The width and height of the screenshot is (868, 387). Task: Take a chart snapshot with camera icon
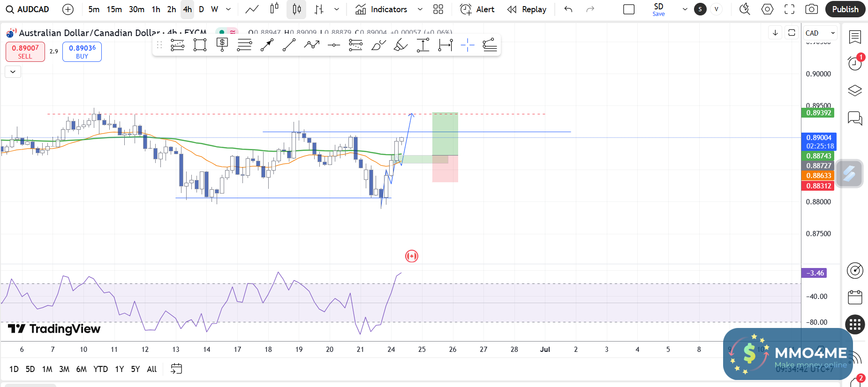pyautogui.click(x=811, y=9)
